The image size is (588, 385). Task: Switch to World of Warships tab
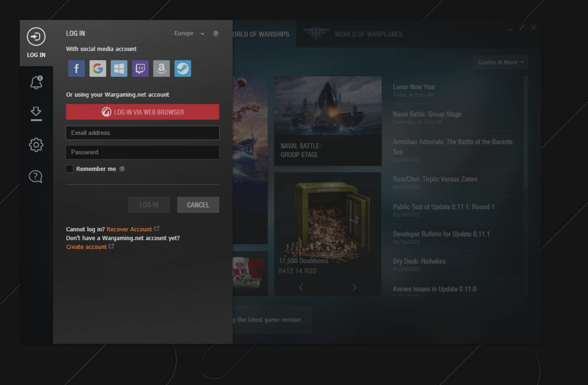pyautogui.click(x=261, y=34)
